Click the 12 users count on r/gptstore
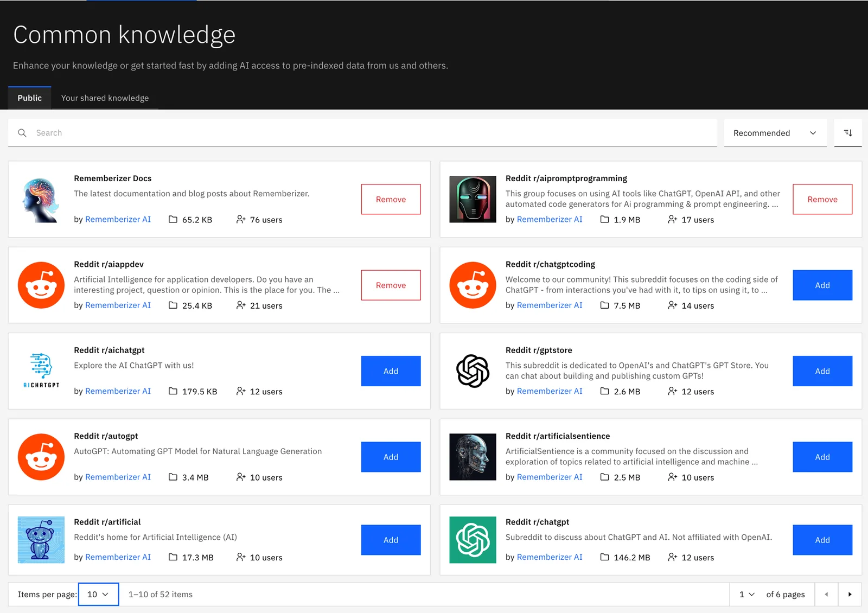The image size is (868, 613). [698, 392]
